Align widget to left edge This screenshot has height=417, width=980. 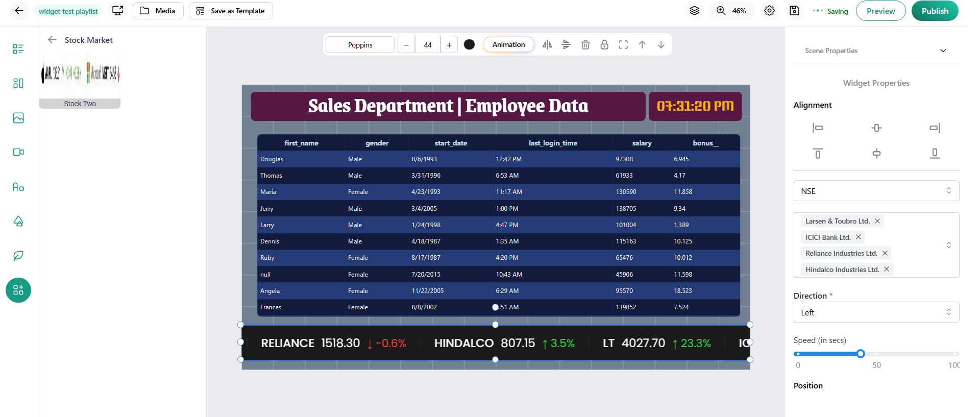(818, 128)
